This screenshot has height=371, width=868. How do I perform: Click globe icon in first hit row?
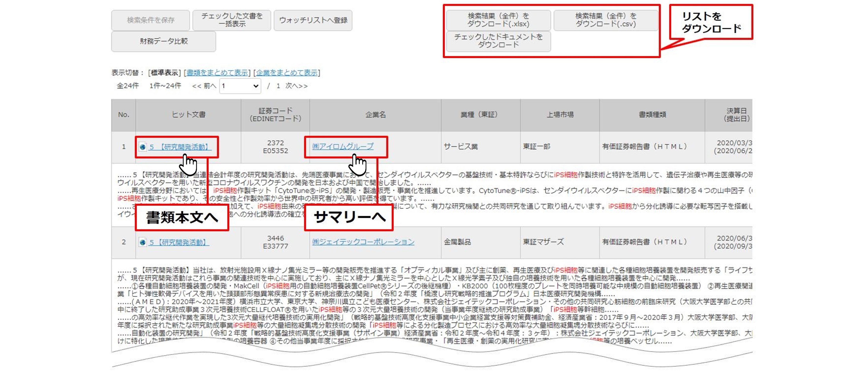(x=143, y=147)
